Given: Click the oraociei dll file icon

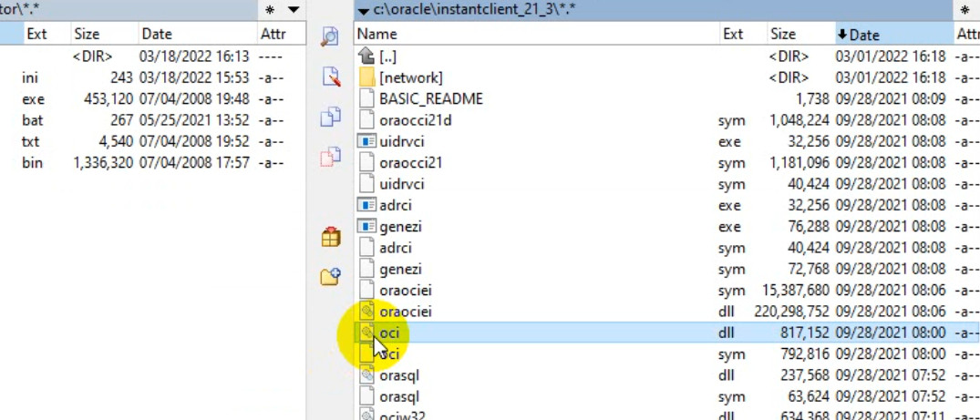Looking at the screenshot, I should (x=366, y=312).
